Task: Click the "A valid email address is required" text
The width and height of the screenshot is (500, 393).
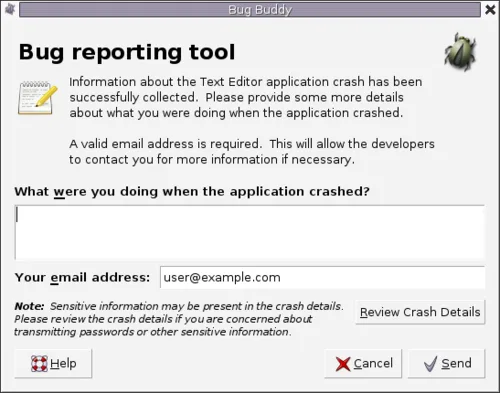Action: pyautogui.click(x=252, y=152)
